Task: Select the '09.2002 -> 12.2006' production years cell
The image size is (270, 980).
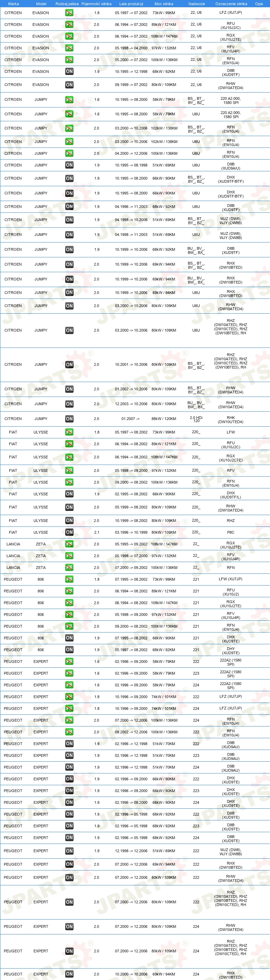Action: pos(131,732)
